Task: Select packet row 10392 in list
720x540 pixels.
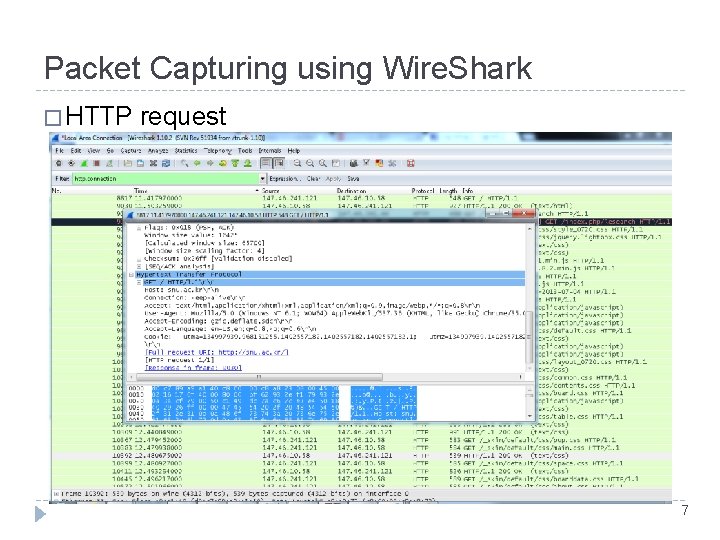Action: pos(361,456)
